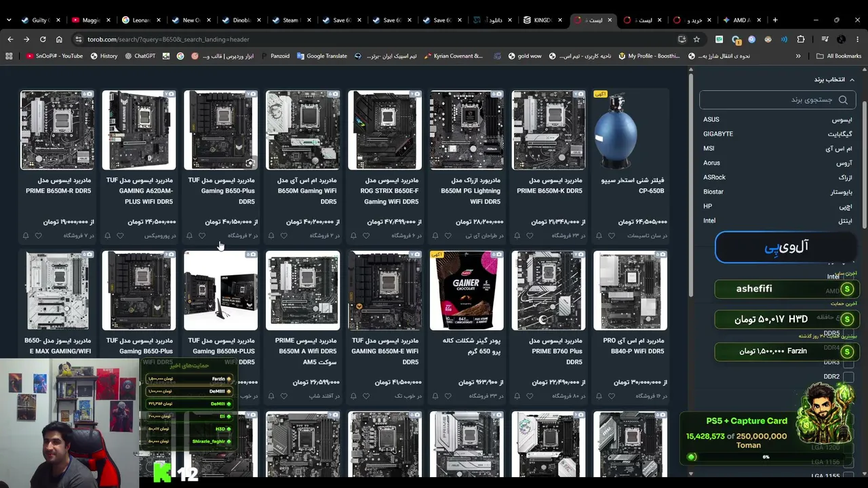Viewport: 868px width, 488px height.
Task: Select the HP brand row
Action: pos(777,206)
